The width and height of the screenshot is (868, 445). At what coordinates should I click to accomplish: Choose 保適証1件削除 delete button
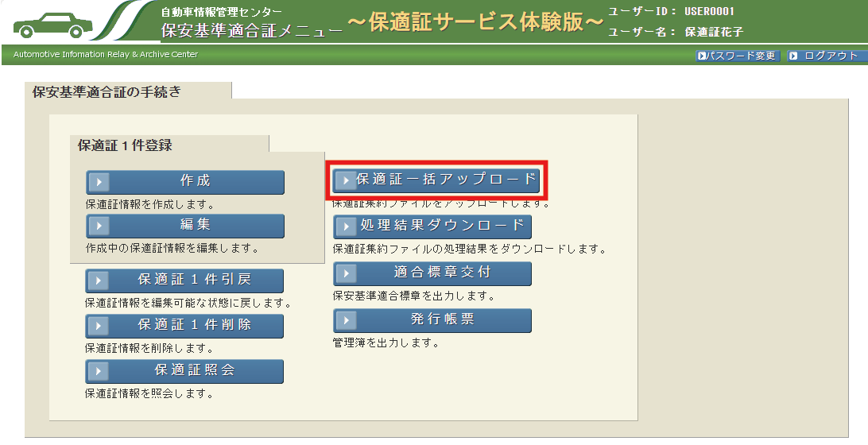pyautogui.click(x=184, y=326)
